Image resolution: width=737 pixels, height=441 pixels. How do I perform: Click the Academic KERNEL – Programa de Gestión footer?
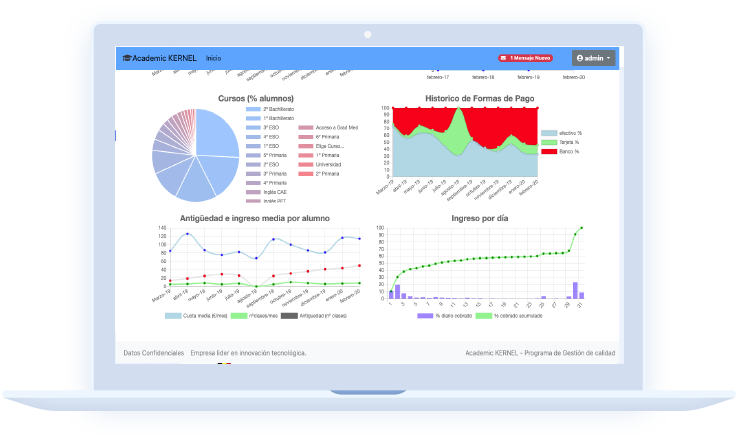pyautogui.click(x=540, y=353)
